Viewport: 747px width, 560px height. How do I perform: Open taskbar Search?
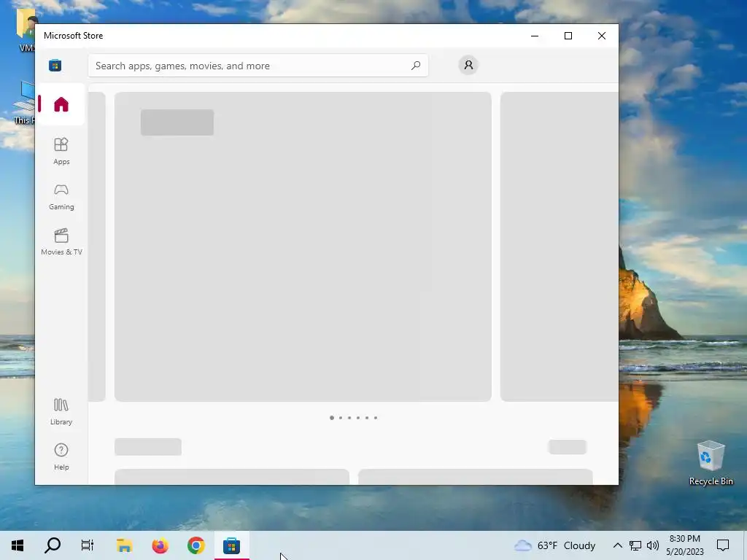pos(53,545)
